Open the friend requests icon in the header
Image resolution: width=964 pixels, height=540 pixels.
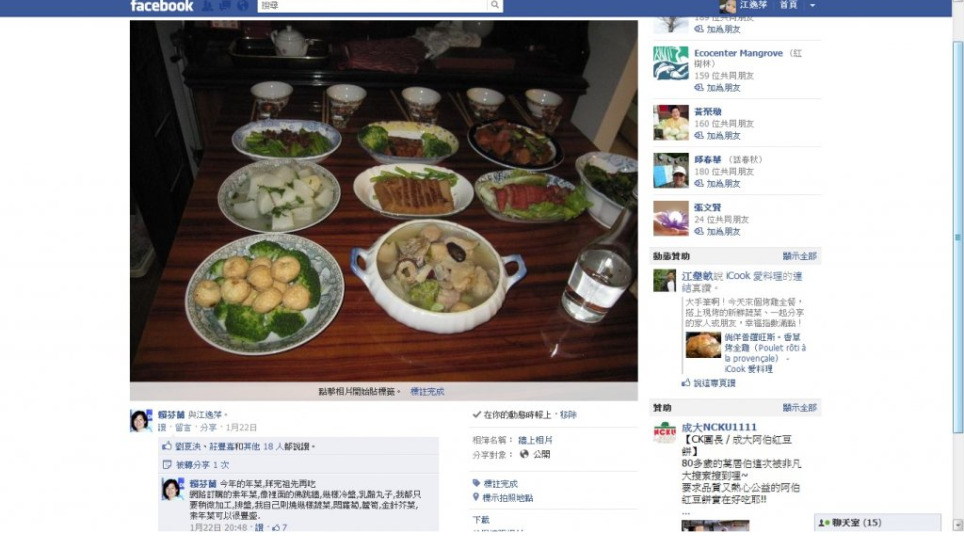[208, 6]
